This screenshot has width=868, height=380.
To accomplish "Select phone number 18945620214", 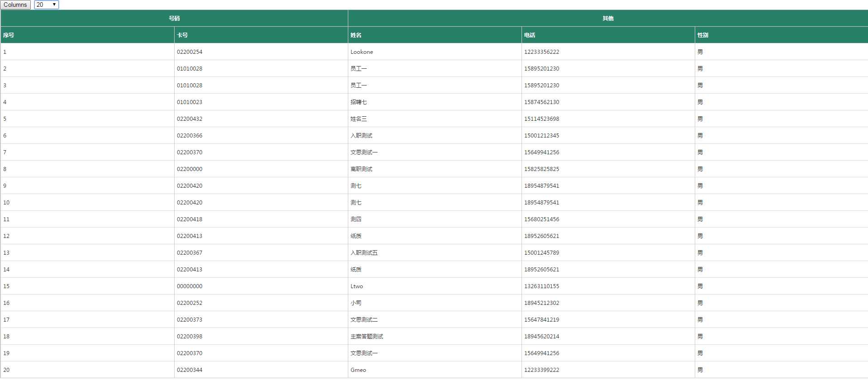I will point(541,337).
